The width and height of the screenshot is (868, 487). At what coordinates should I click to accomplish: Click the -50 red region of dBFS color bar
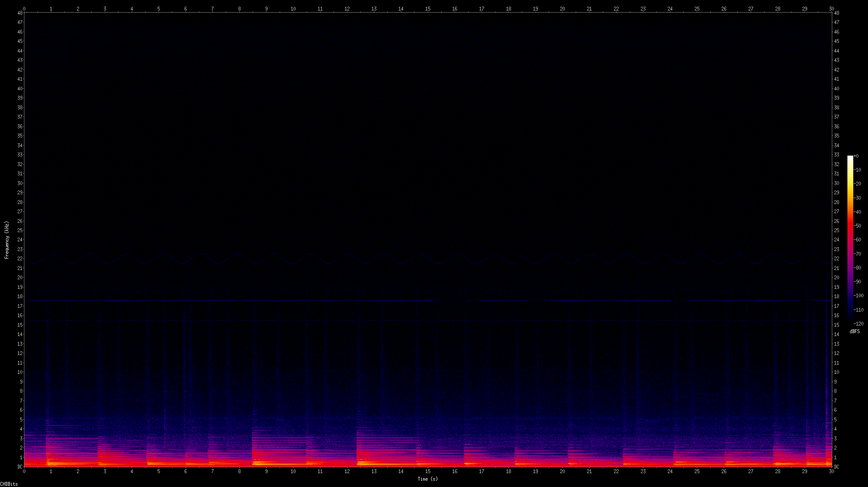(x=850, y=226)
